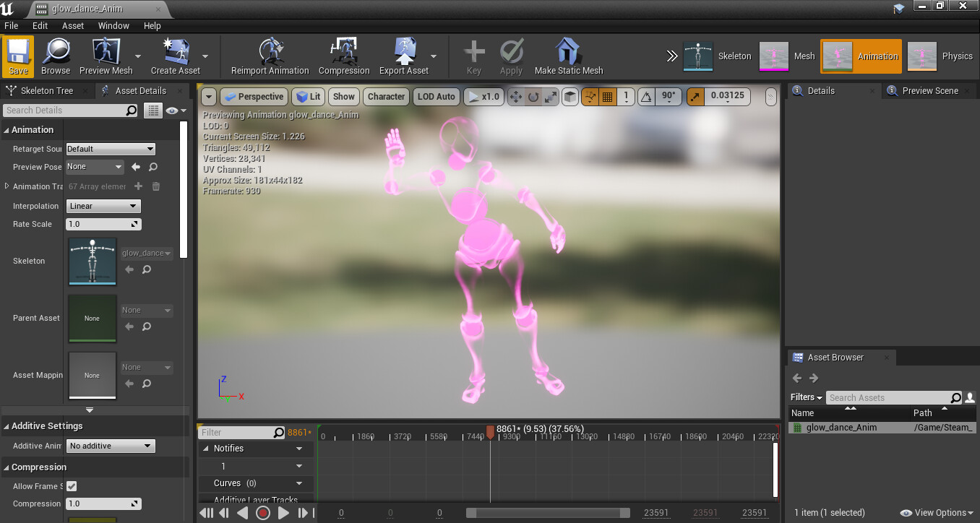The height and width of the screenshot is (523, 980).
Task: Toggle the Lit view mode button
Action: (x=308, y=97)
